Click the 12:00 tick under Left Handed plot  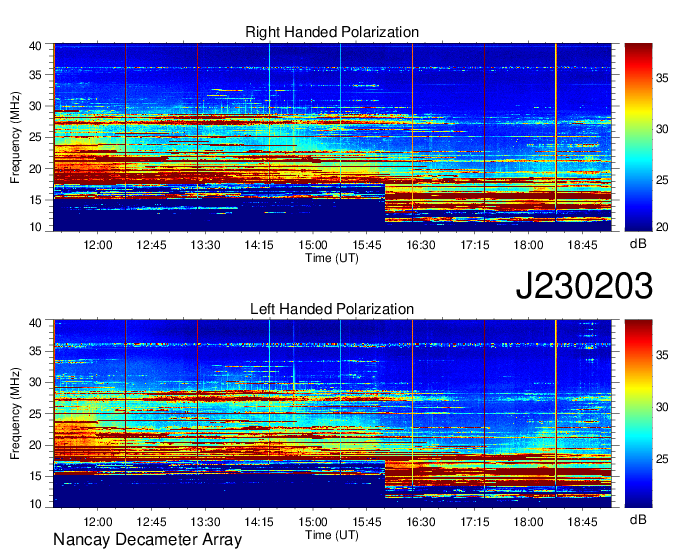point(98,522)
